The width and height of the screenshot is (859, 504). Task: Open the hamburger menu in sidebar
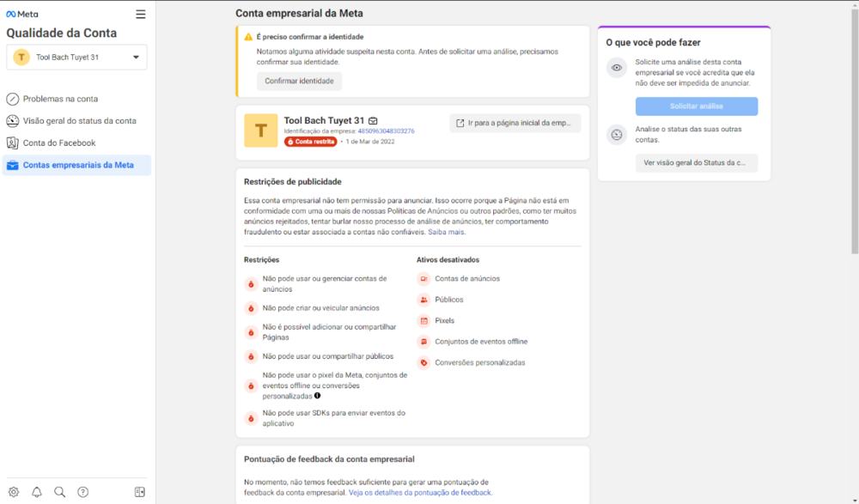coord(141,15)
